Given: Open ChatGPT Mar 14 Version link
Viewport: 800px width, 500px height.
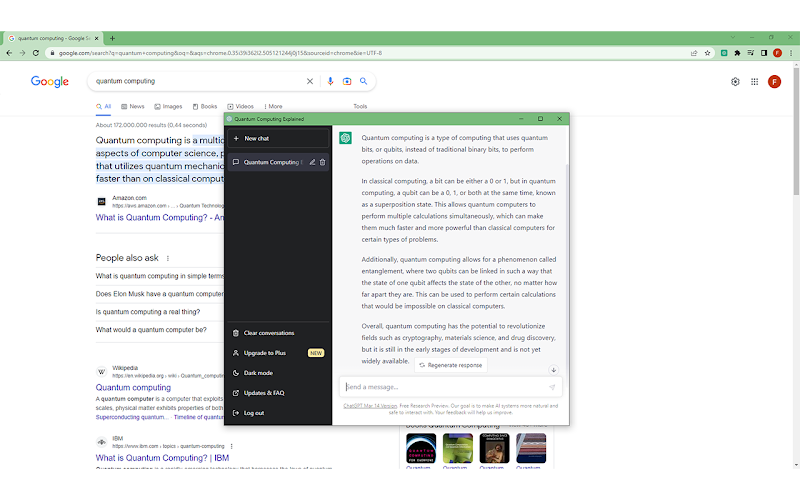Looking at the screenshot, I should [370, 406].
